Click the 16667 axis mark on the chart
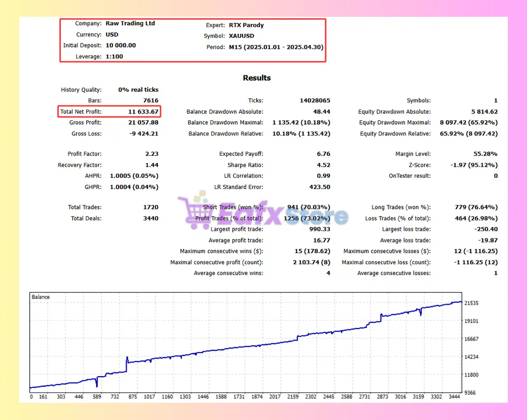 coord(471,339)
